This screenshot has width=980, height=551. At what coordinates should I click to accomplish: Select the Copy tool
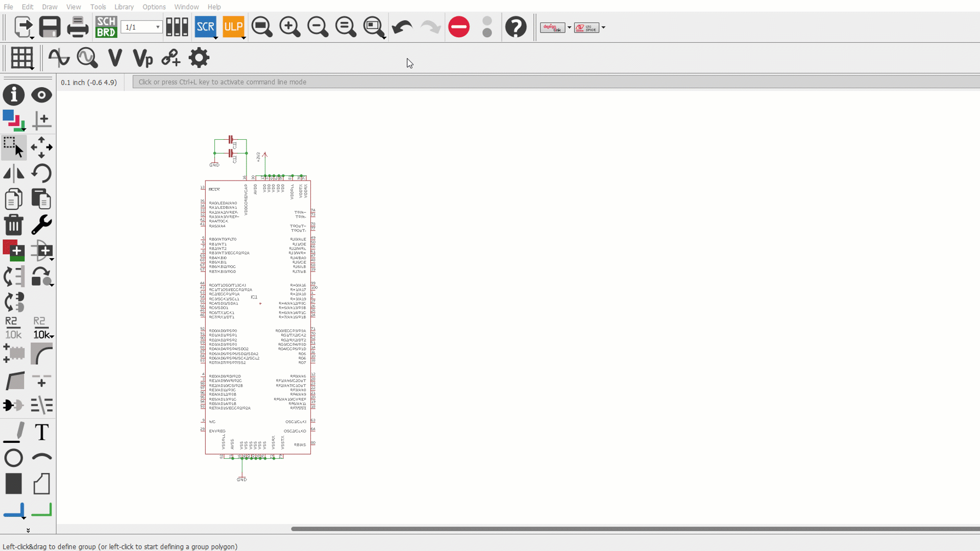click(x=14, y=199)
